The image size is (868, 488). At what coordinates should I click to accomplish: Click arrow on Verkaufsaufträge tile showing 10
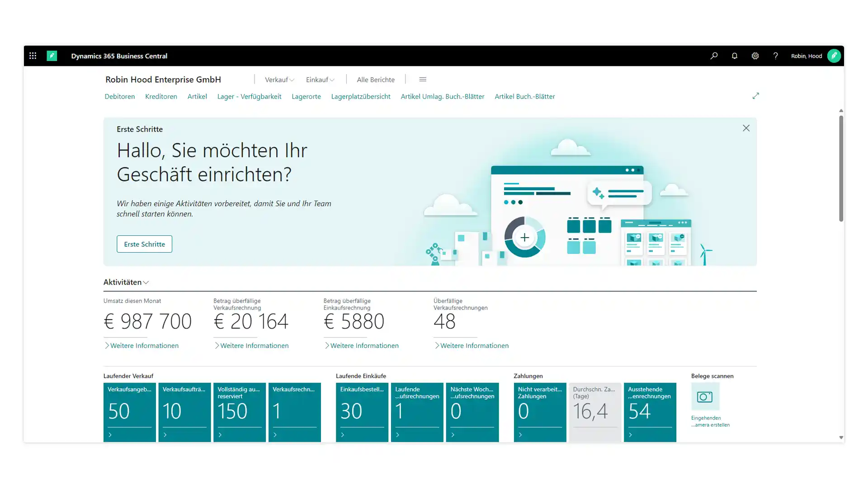click(165, 435)
